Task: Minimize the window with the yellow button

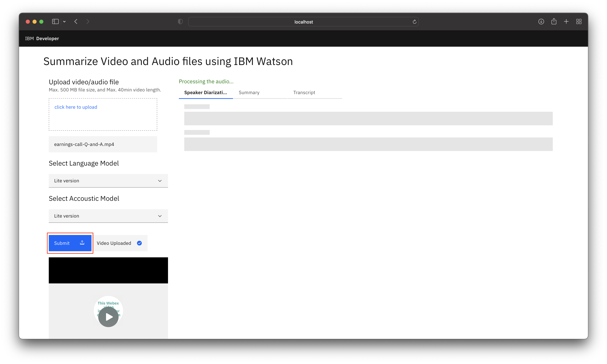Action: tap(35, 22)
